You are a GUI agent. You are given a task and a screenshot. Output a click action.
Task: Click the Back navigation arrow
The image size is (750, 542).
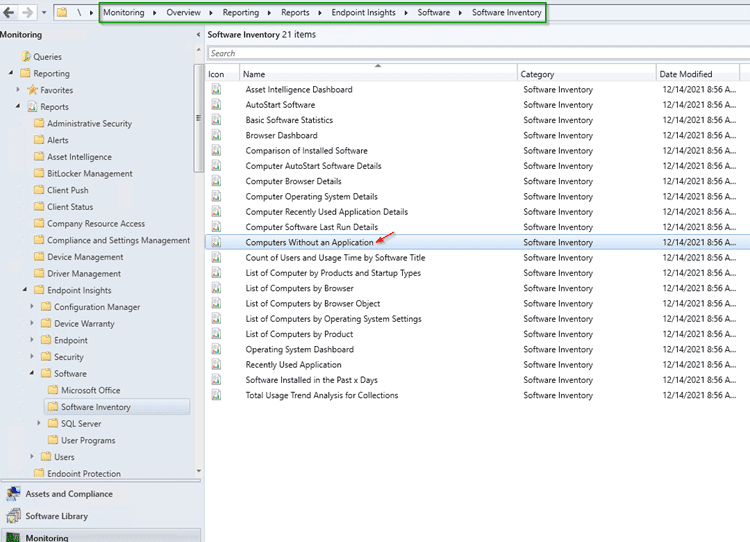point(10,13)
